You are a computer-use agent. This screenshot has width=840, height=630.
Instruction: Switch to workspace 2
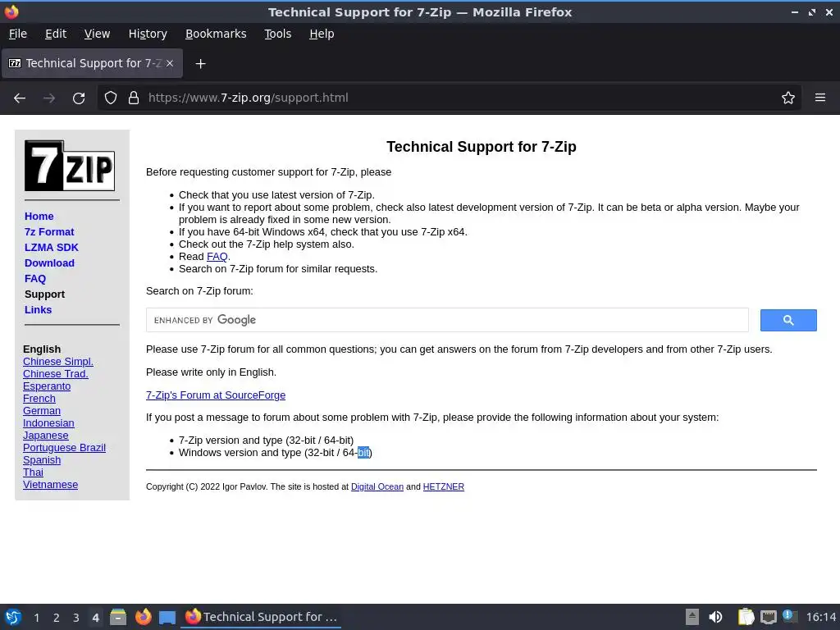pyautogui.click(x=57, y=618)
